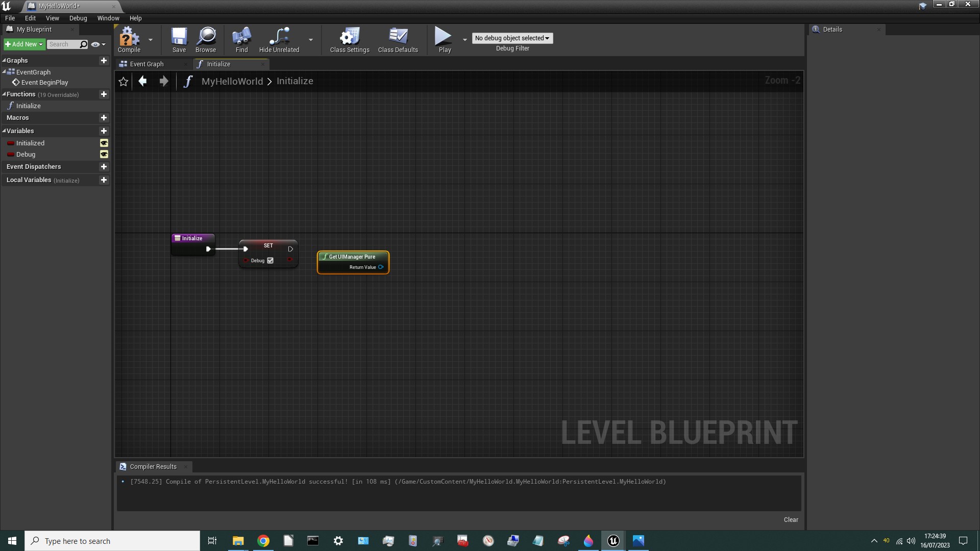
Task: Open File Explorer from the taskbar
Action: click(238, 541)
